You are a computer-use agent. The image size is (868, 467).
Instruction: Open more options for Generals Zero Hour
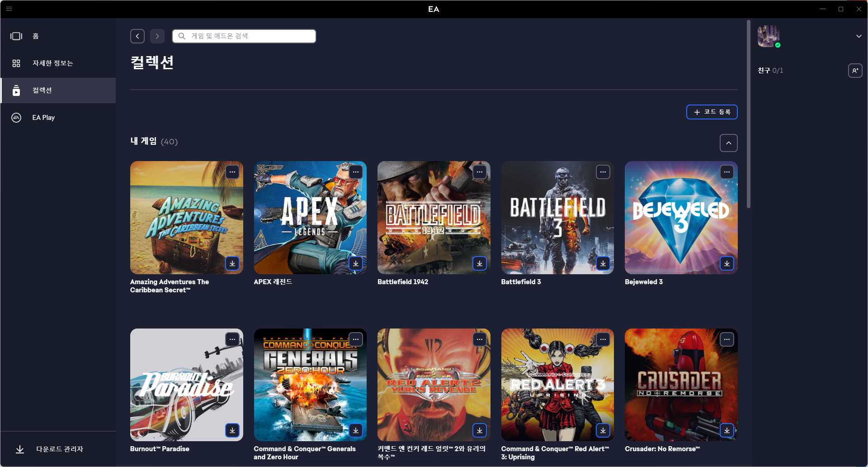[356, 339]
